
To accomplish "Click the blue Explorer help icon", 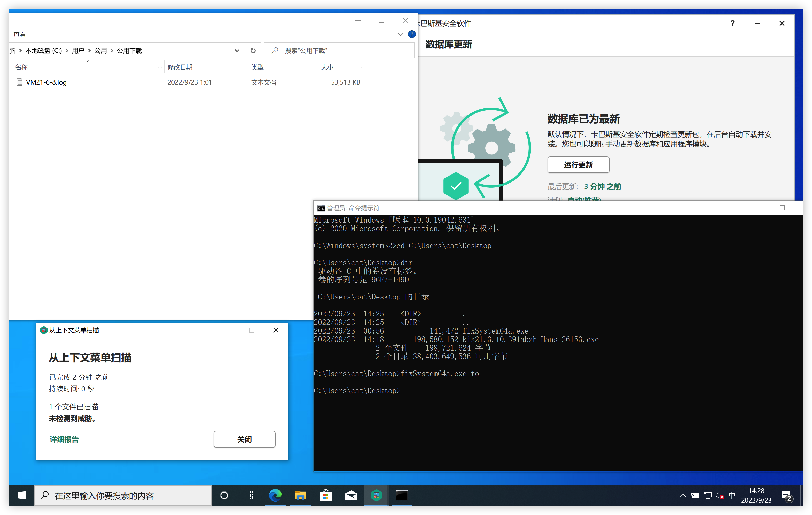I will [412, 34].
